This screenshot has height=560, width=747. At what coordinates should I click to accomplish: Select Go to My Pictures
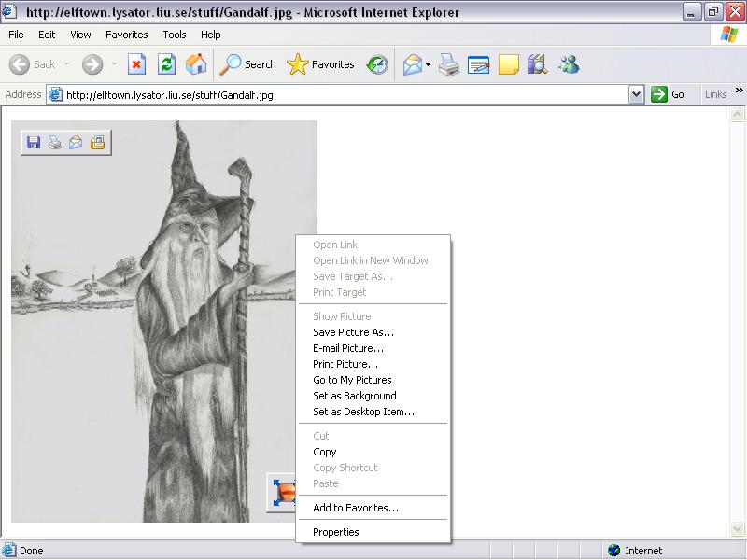(x=373, y=380)
